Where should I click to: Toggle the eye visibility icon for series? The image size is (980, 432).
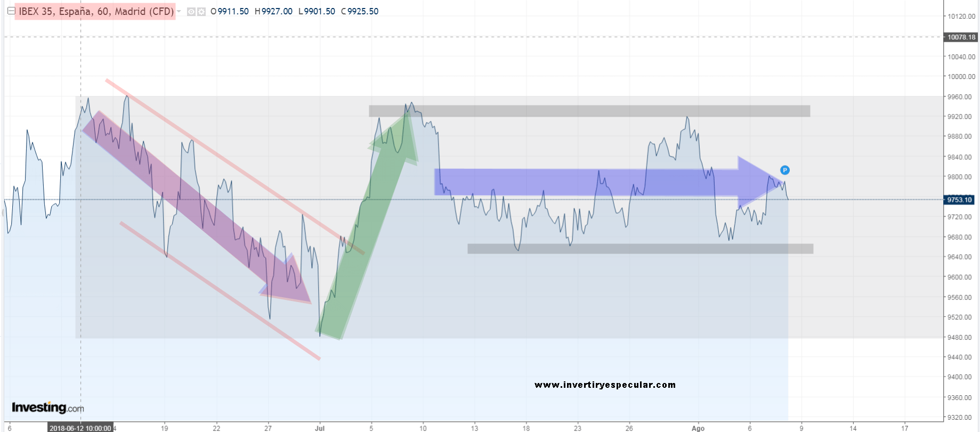tap(191, 12)
